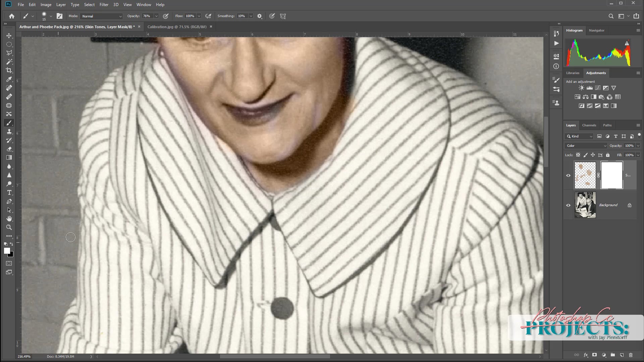This screenshot has width=644, height=362.
Task: Click the delete layer trash icon
Action: coord(631,355)
